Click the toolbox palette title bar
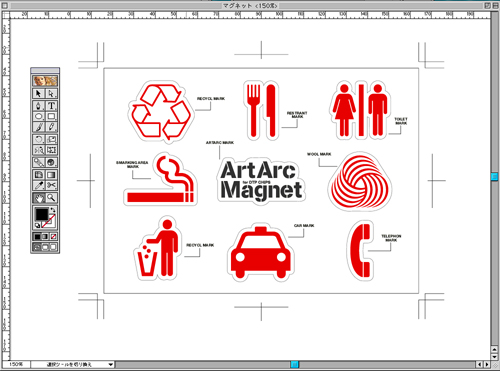Image resolution: width=500 pixels, height=371 pixels. 45,70
